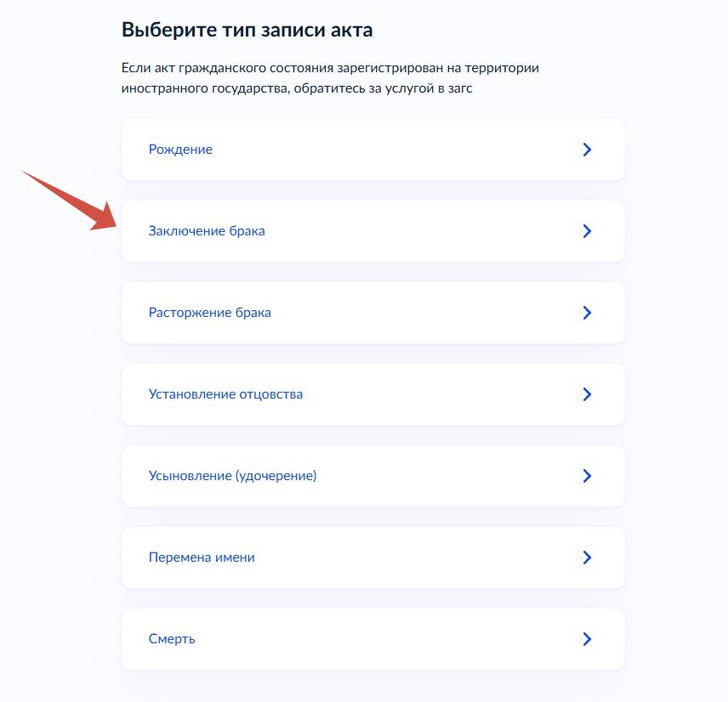Select the Установление отцовства label
Image resolution: width=728 pixels, height=702 pixels.
(225, 394)
